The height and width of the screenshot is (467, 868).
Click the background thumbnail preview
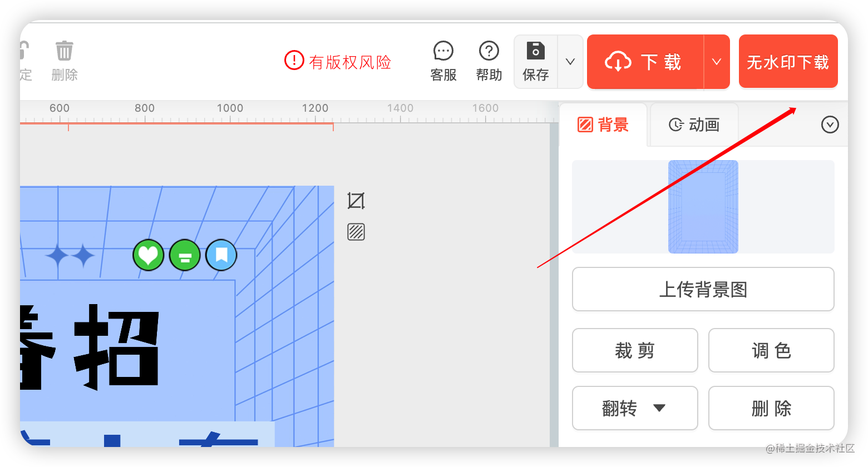(x=703, y=207)
